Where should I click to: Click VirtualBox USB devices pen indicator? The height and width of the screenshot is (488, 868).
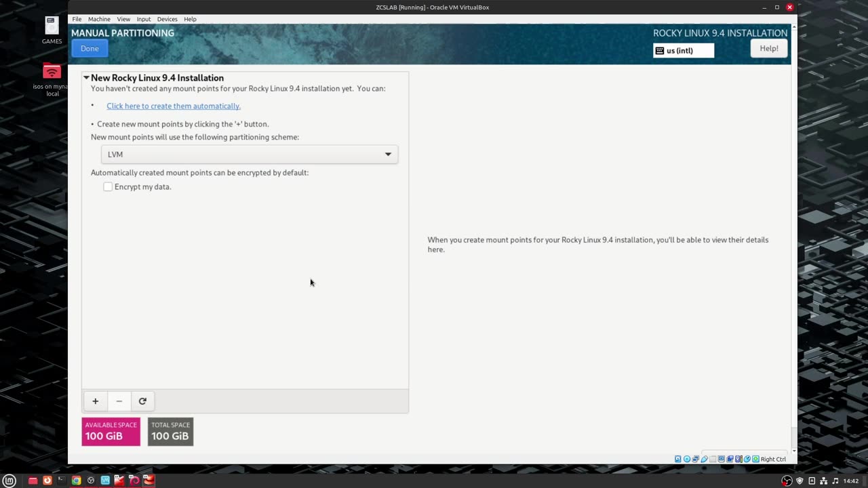[704, 459]
